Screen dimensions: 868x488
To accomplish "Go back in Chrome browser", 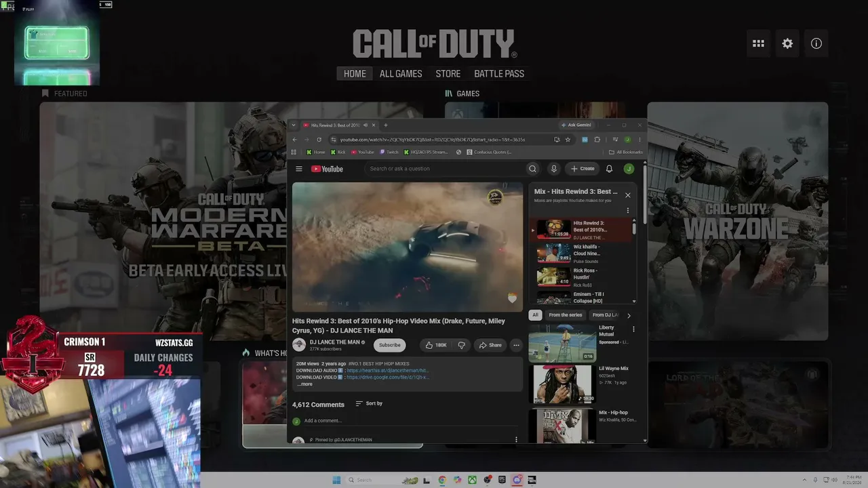I will tap(294, 140).
